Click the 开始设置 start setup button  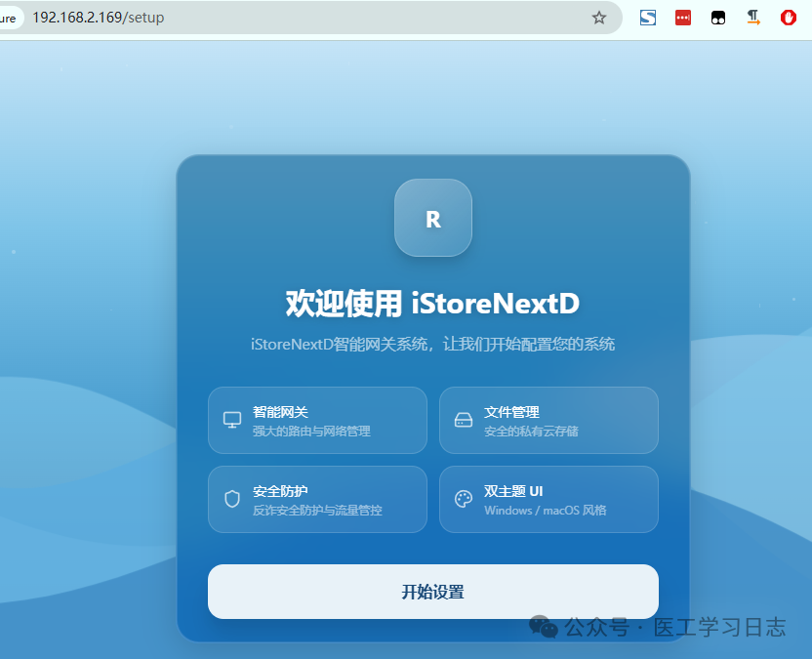point(433,591)
